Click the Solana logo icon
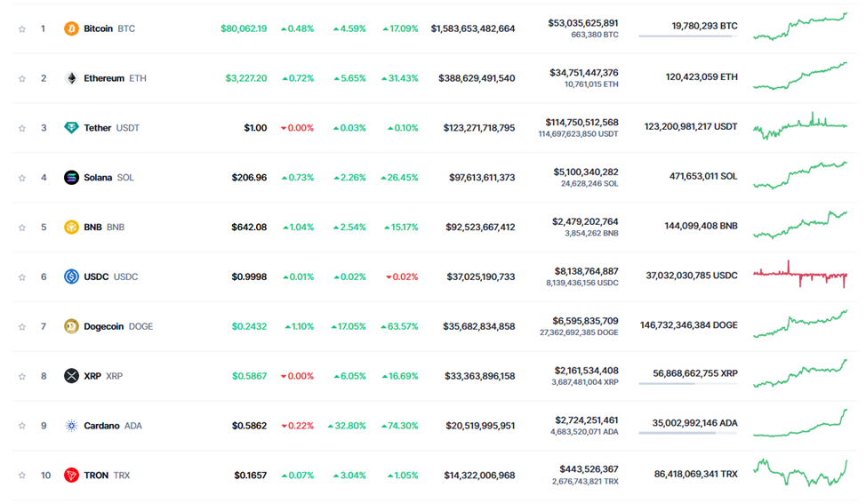The height and width of the screenshot is (504, 866). pos(71,177)
